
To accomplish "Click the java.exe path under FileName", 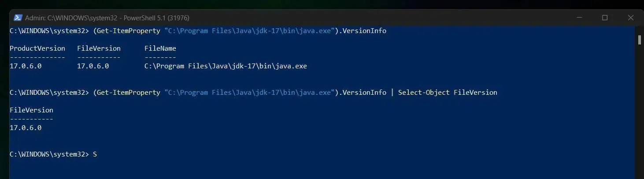I will click(226, 66).
